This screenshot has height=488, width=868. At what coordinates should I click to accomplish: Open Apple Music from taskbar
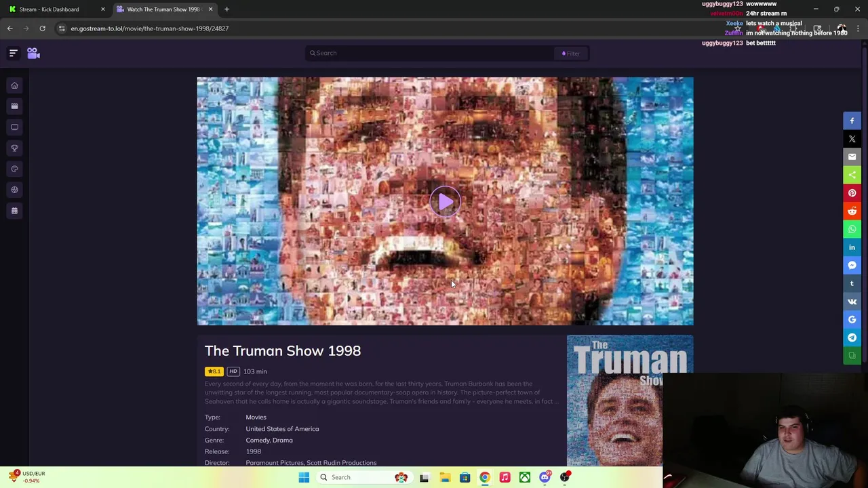coord(505,477)
